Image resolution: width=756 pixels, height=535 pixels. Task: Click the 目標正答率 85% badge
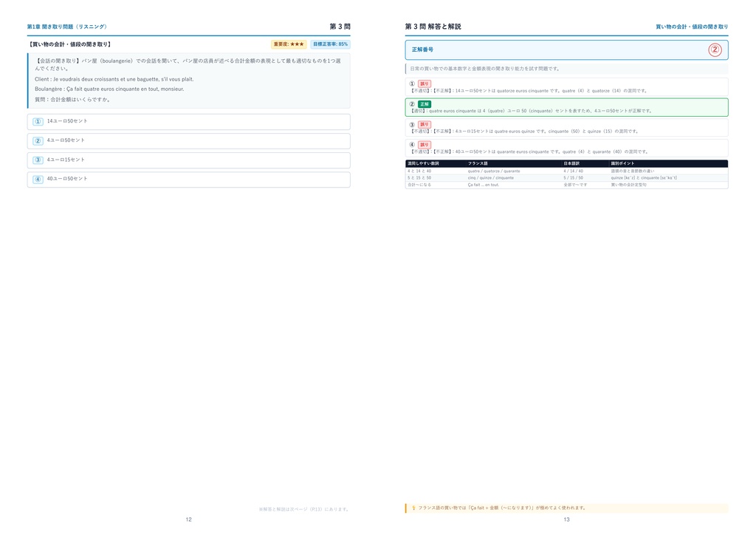coord(330,44)
